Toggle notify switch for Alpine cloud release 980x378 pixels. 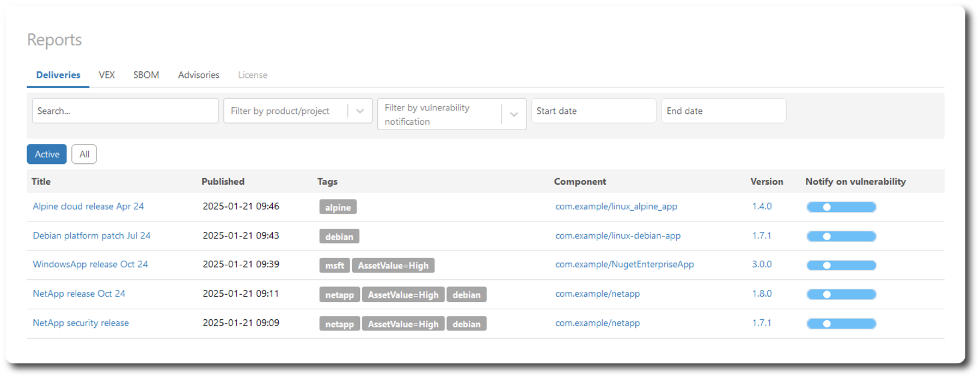click(x=841, y=207)
